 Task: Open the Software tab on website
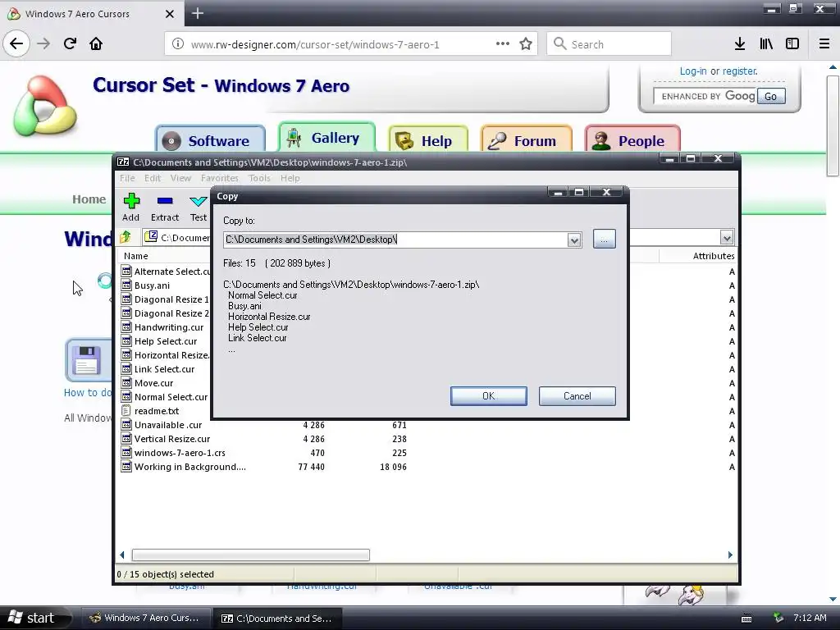pos(210,139)
